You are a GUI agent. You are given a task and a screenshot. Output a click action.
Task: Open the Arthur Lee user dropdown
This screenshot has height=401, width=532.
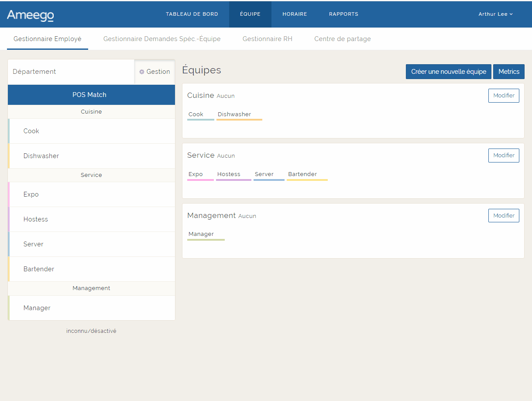[495, 14]
